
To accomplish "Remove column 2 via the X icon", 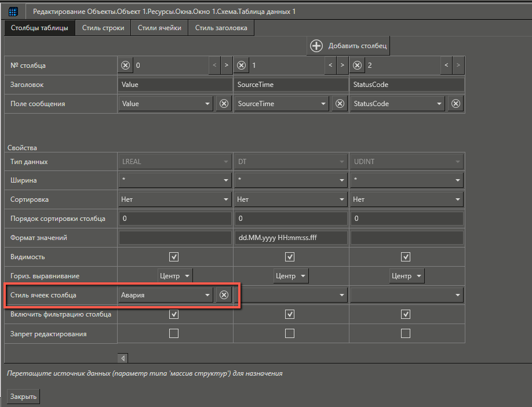I will pyautogui.click(x=358, y=66).
